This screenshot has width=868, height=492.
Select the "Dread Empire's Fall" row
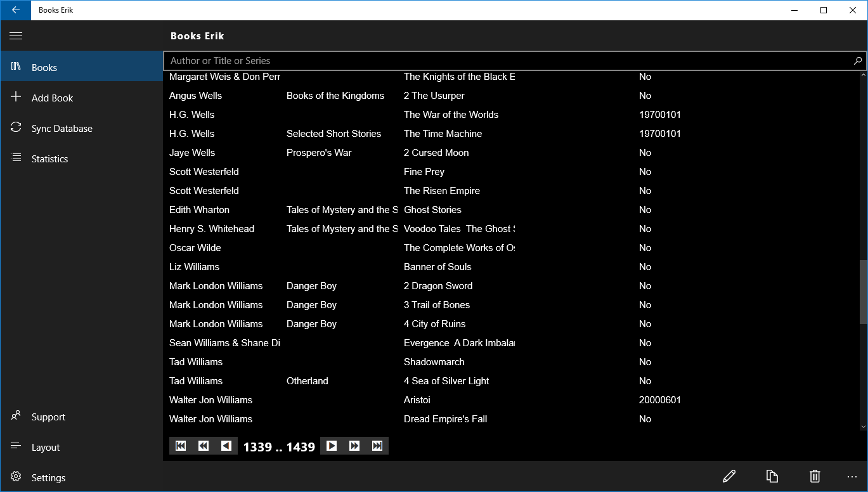(x=511, y=419)
